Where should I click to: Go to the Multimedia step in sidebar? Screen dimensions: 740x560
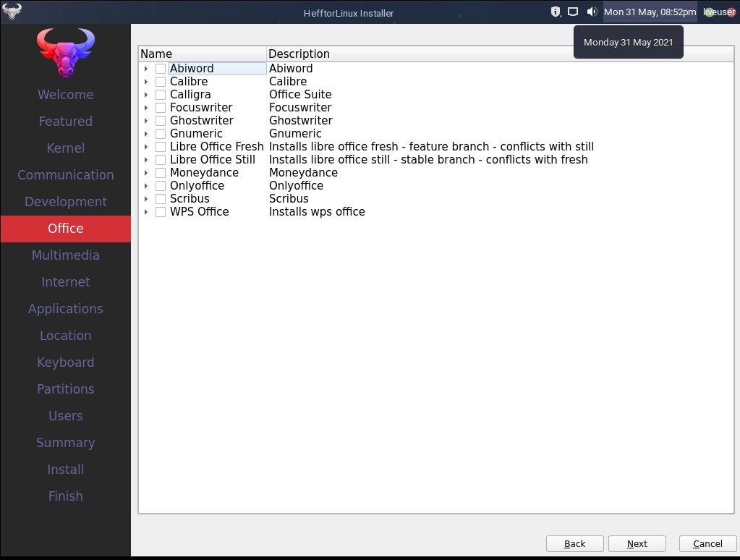click(x=66, y=255)
